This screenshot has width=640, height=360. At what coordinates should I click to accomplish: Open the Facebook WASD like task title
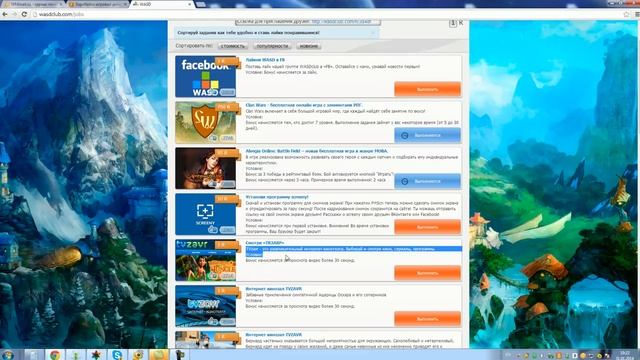[265, 60]
